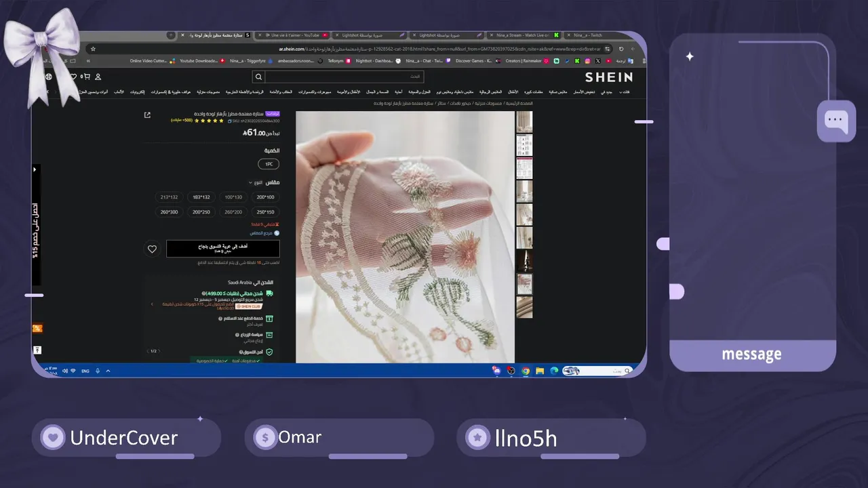Select size 260*300

point(169,212)
